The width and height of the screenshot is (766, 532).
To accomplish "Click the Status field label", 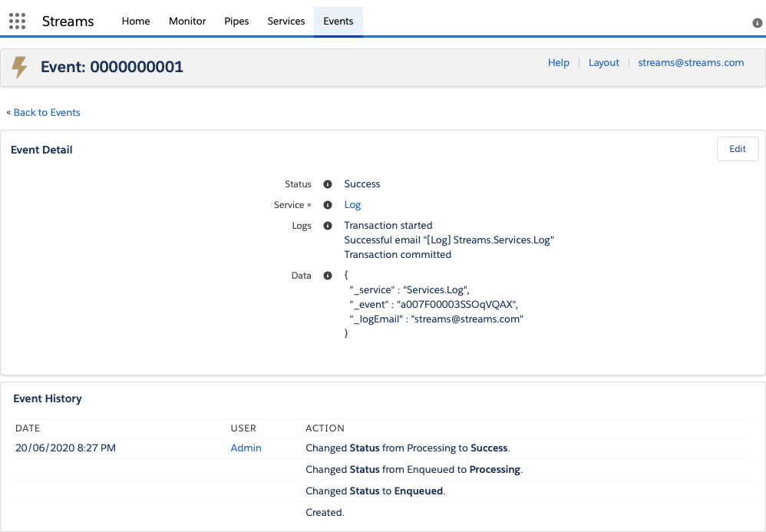I will (298, 184).
